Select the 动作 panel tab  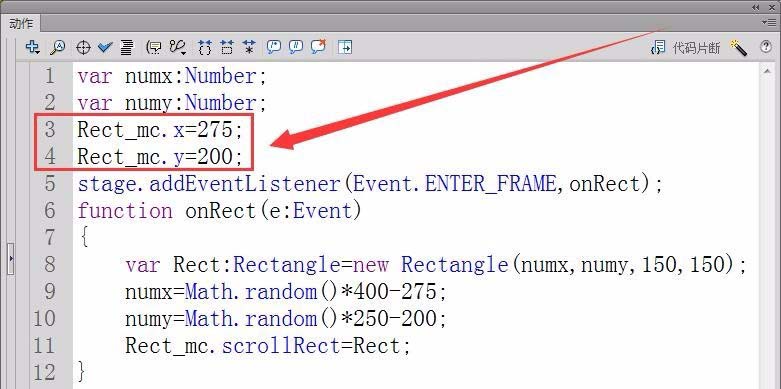click(x=21, y=23)
